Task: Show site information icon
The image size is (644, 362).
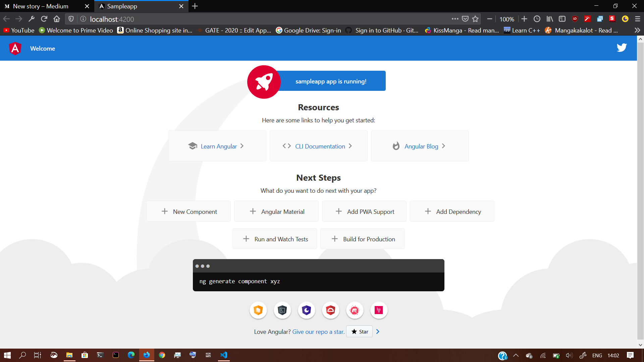Action: click(x=83, y=19)
